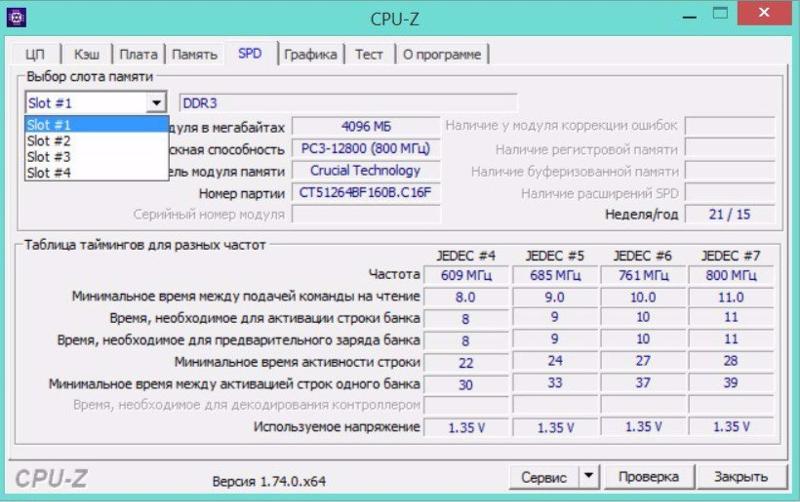
Task: Switch to the Память tab
Action: pos(194,54)
